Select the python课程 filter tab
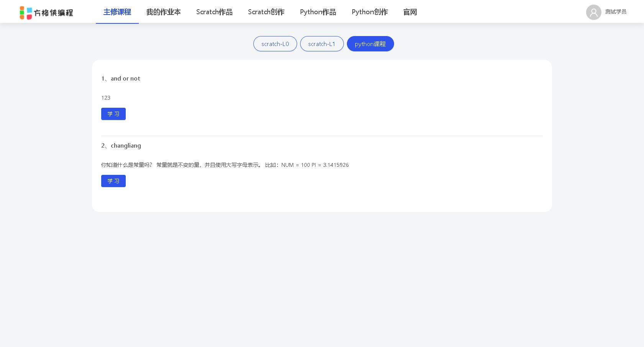 click(x=370, y=44)
